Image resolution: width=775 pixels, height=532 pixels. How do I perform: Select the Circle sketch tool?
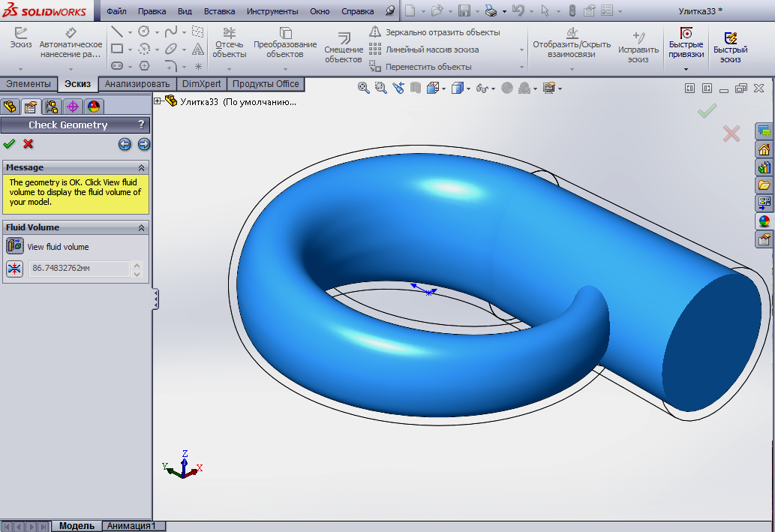click(144, 32)
